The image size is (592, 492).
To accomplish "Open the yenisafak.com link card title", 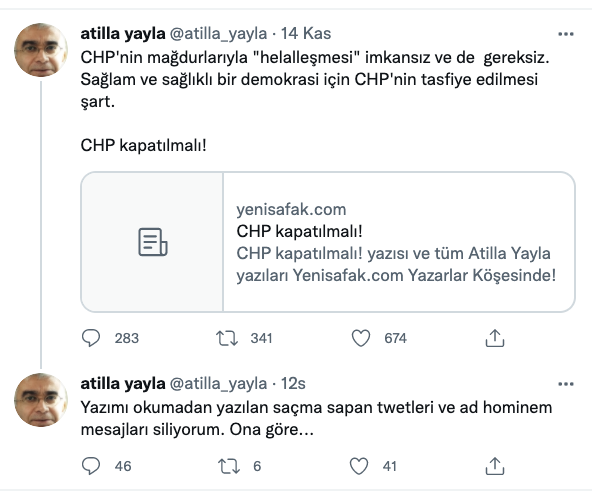I will point(299,231).
